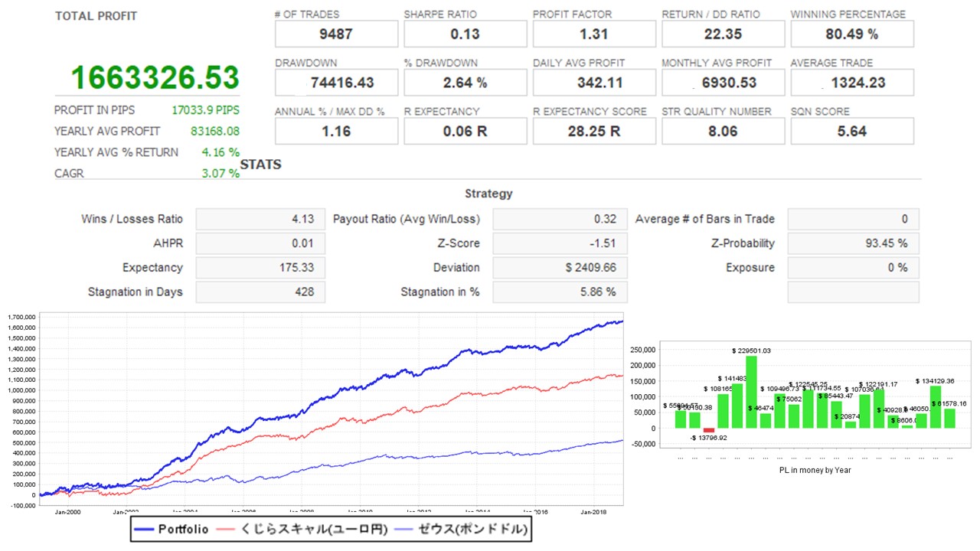
Task: Click the Sharpe ratio value 0.13
Action: (x=465, y=34)
